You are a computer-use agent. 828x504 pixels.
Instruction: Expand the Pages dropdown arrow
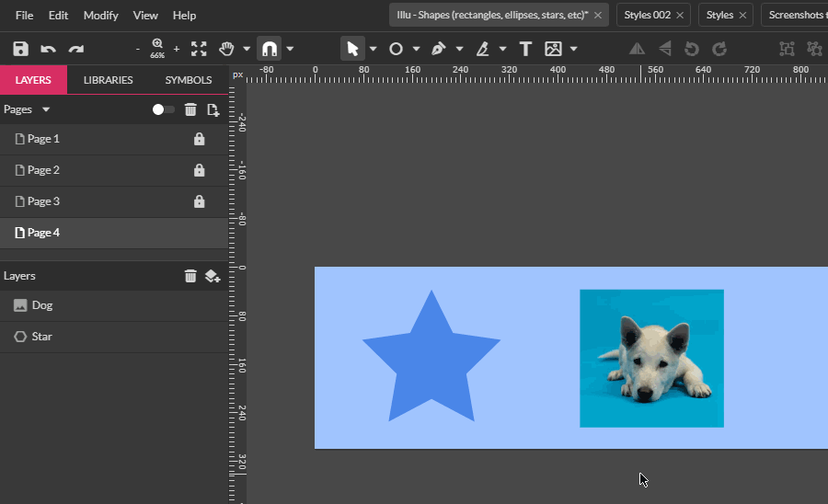pyautogui.click(x=46, y=109)
